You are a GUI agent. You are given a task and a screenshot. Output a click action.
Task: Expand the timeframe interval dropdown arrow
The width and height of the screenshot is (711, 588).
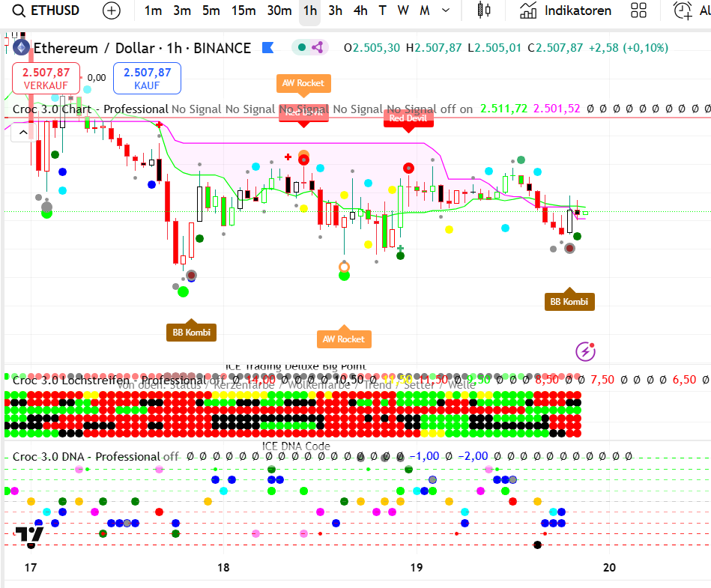click(447, 10)
